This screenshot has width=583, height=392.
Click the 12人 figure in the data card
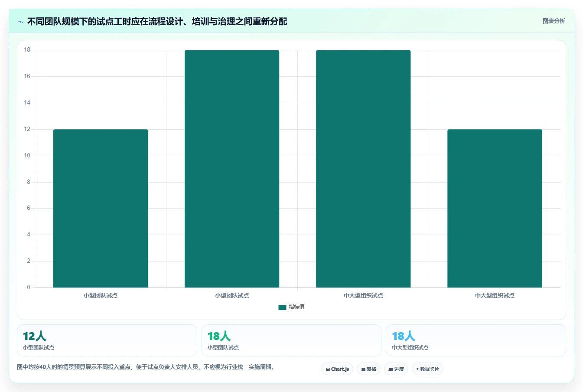pyautogui.click(x=34, y=336)
